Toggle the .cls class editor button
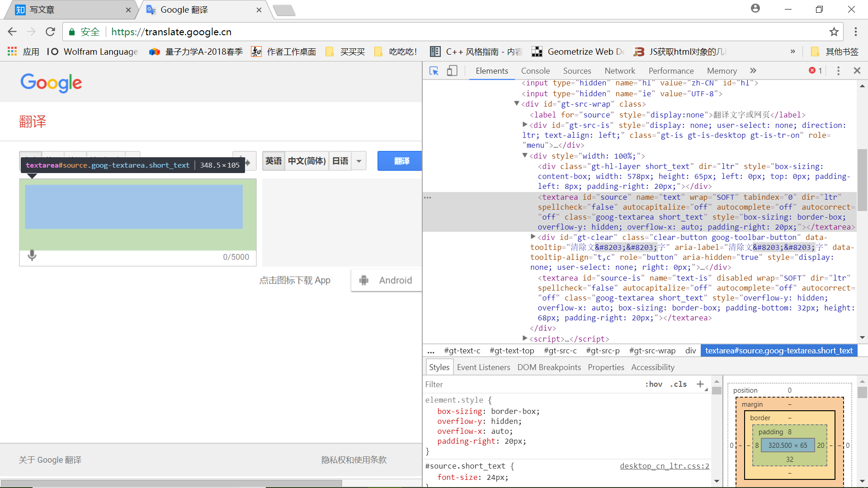Image resolution: width=868 pixels, height=488 pixels. click(678, 384)
